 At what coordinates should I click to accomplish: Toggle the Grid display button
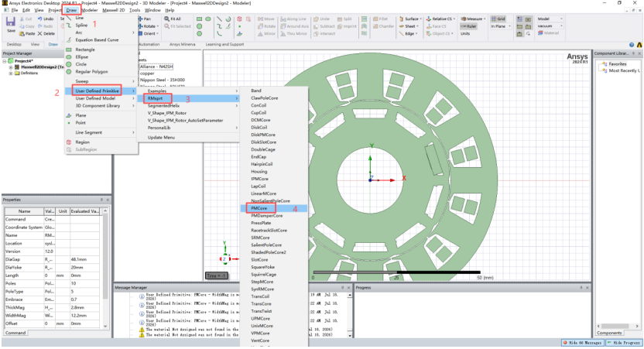[498, 19]
